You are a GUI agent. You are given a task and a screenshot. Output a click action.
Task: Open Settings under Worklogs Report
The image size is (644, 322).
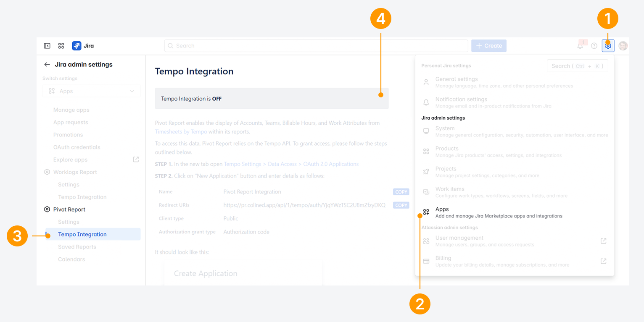tap(69, 185)
